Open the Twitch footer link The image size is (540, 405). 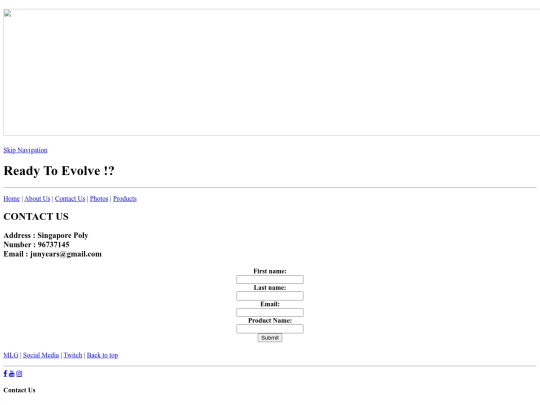coord(73,355)
